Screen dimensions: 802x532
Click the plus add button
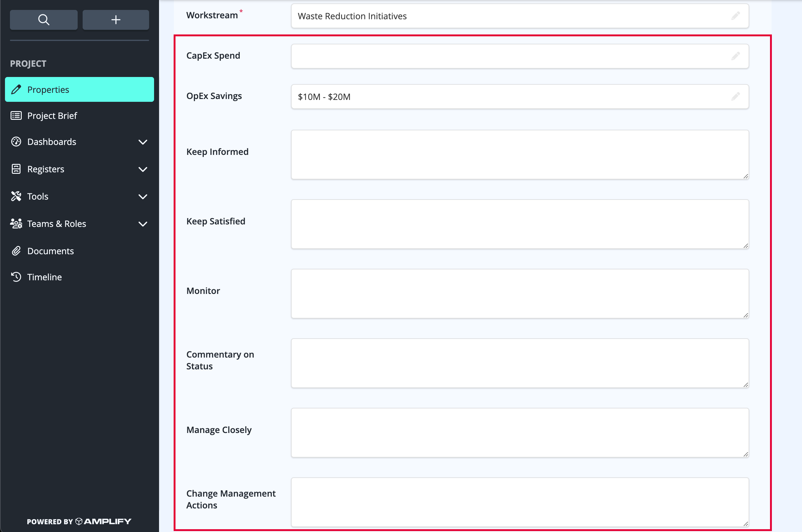tap(116, 20)
